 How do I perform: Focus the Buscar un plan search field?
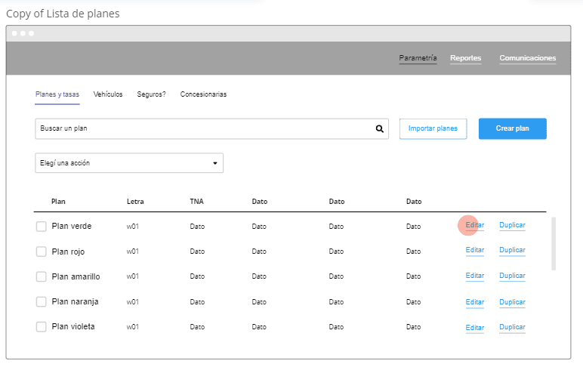coord(212,128)
